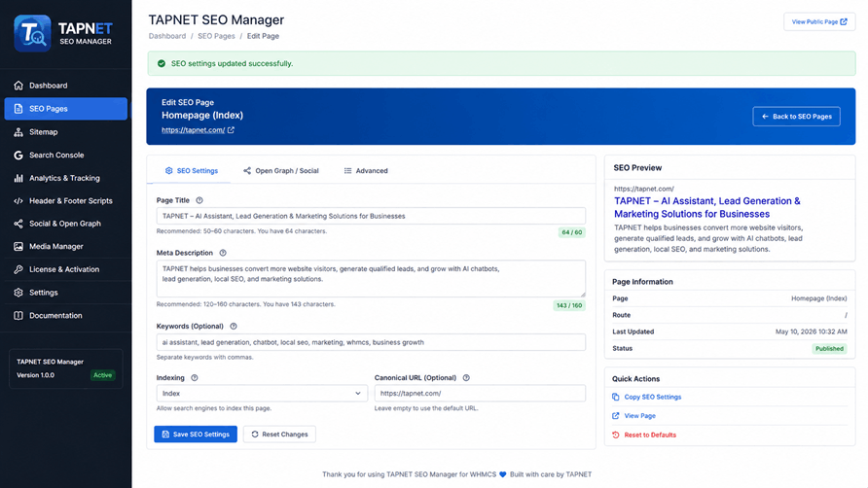Click the Back to SEO Pages button

point(796,117)
